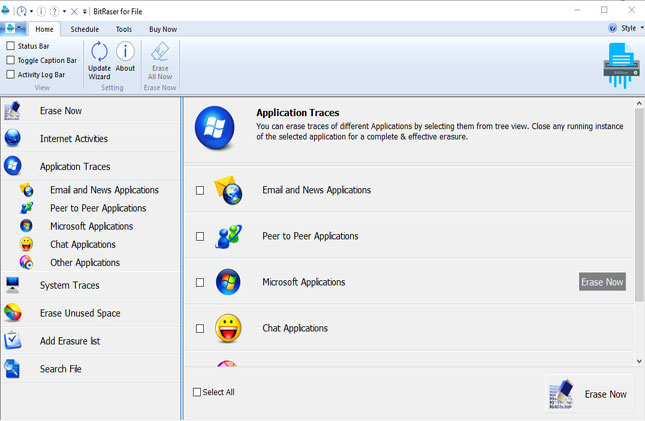Viewport: 645px width, 421px height.
Task: Click the Chat Applications smiley sidebar icon
Action: [x=26, y=244]
